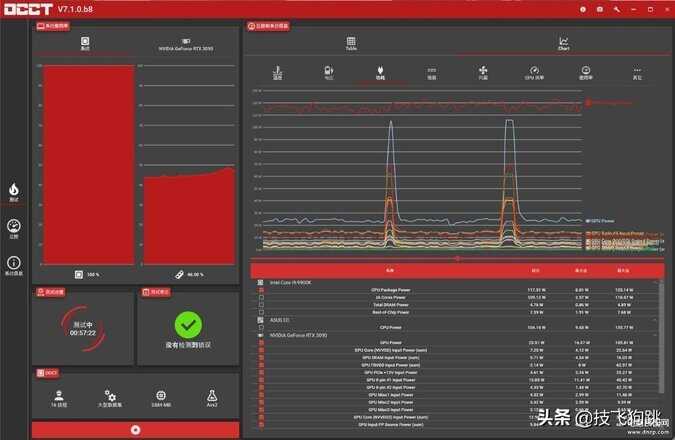
Task: Collapse the NVIDIA GeForce RTX 3090 sensor group
Action: [298, 335]
